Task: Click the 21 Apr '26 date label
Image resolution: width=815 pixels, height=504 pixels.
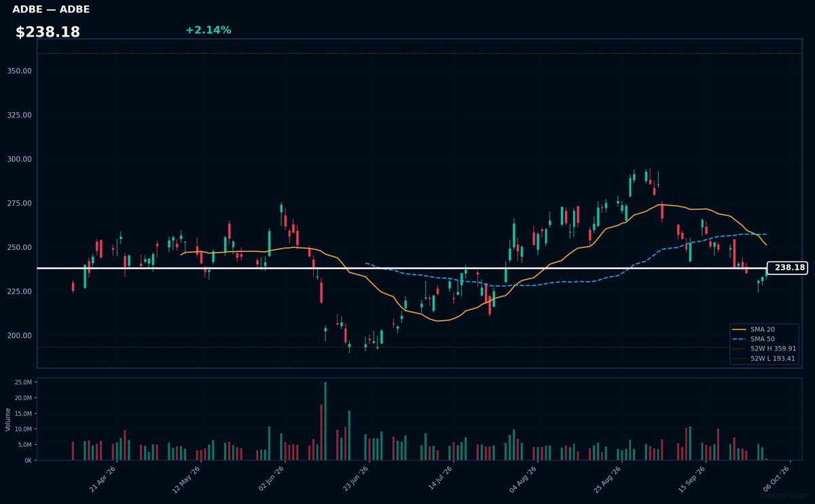Action: point(103,480)
